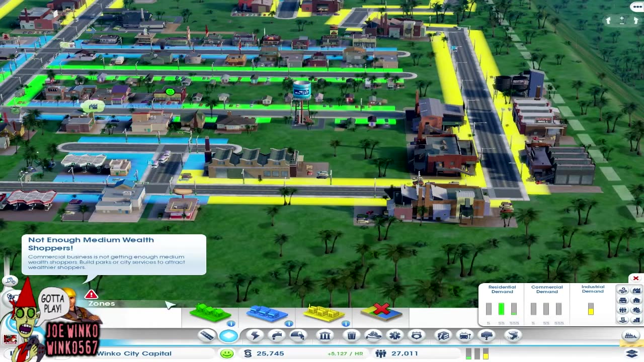The image size is (644, 362).
Task: Click the Commercial Demand heading
Action: (547, 289)
